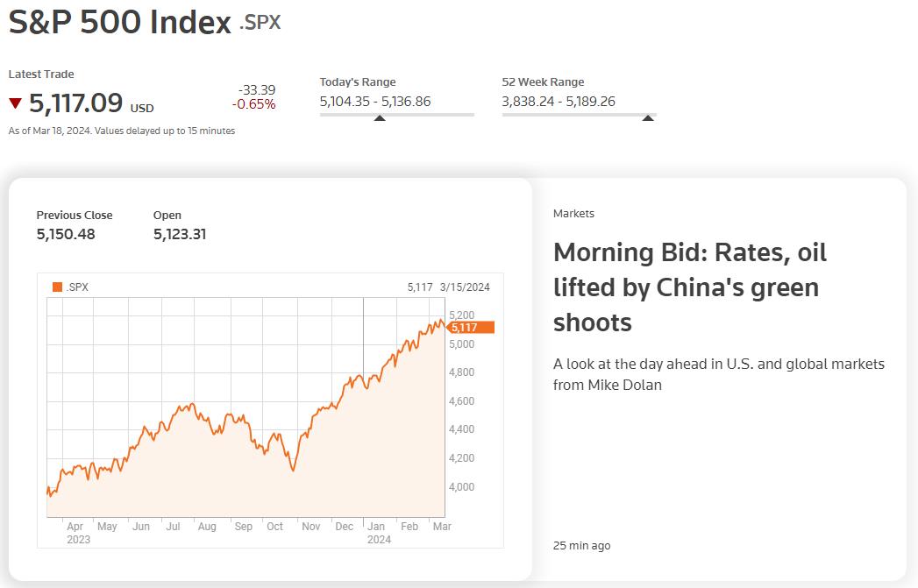This screenshot has height=588, width=918.
Task: Click the orange 5,117 price tag on chart
Action: coord(472,328)
